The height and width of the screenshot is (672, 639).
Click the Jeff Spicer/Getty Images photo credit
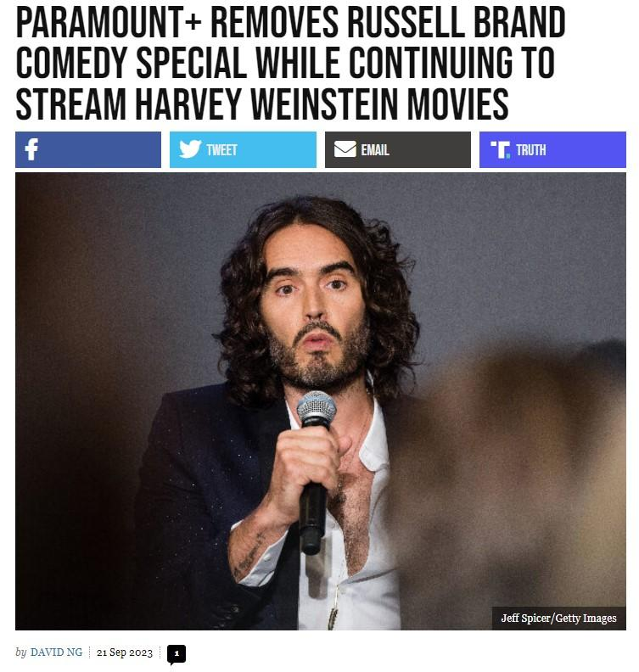(x=559, y=618)
